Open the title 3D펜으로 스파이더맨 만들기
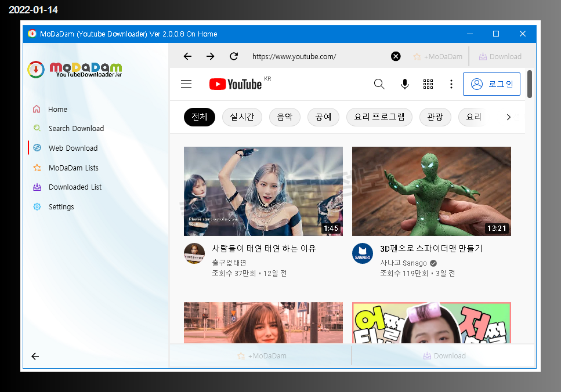Viewport: 561px width, 392px height. pyautogui.click(x=431, y=248)
